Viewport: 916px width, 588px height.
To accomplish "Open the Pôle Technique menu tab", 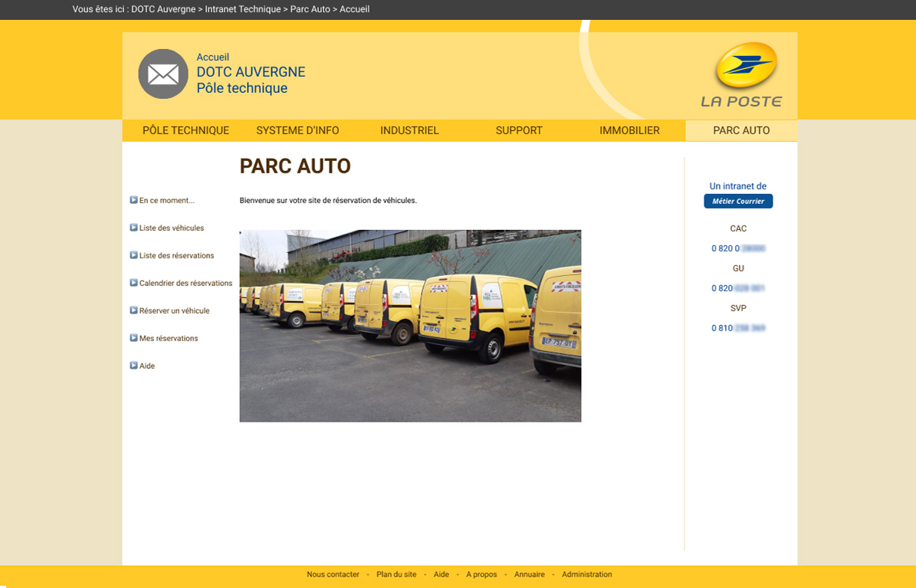I will click(x=185, y=130).
